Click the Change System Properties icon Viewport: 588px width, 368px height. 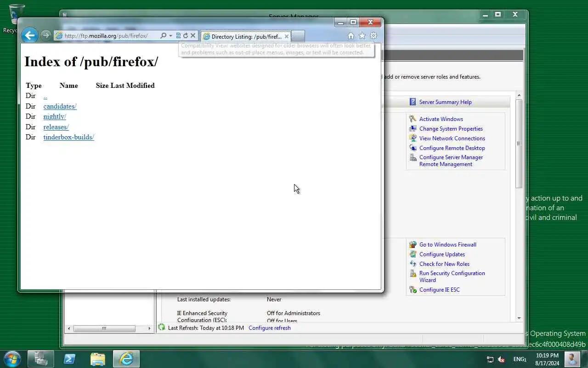413,129
